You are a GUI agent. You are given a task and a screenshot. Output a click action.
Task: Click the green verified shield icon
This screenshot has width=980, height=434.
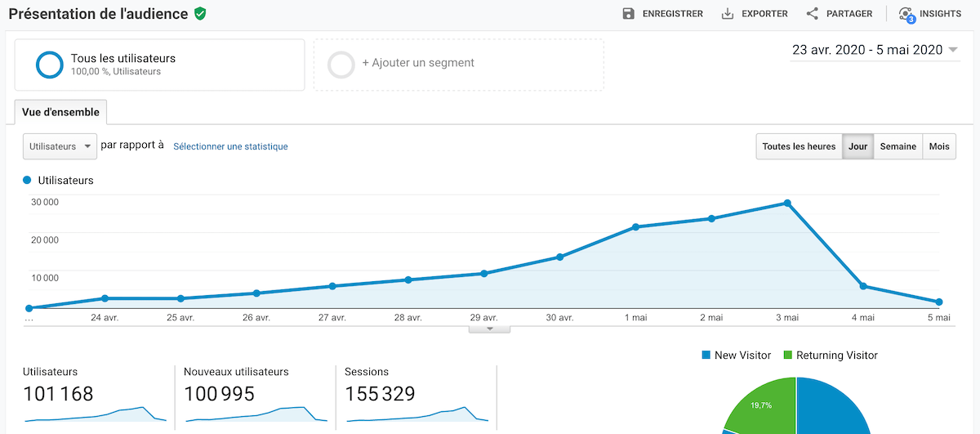tap(200, 14)
